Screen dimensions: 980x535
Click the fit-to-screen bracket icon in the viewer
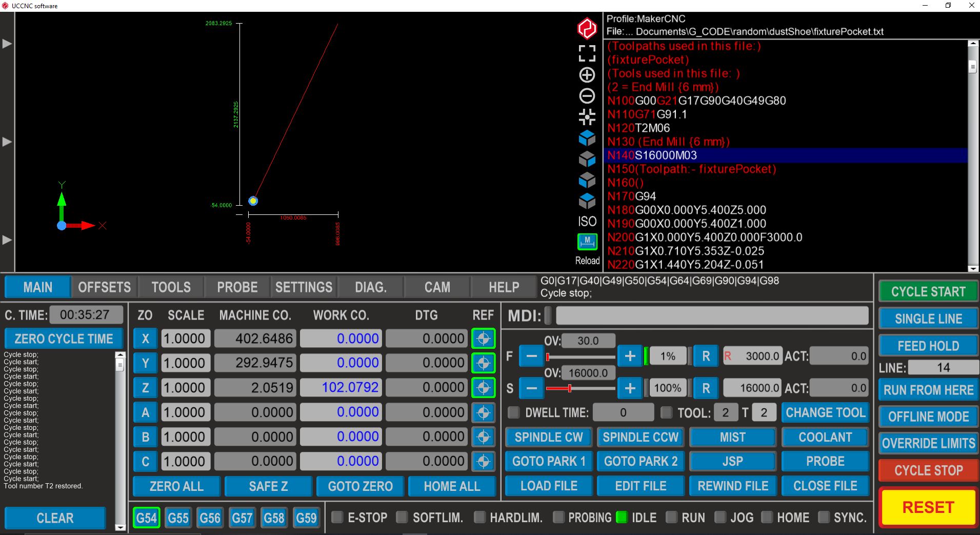coord(587,53)
